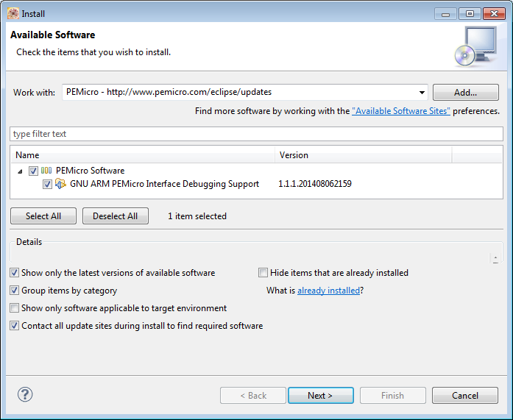
Task: Sort by the Name column header
Action: (x=143, y=155)
